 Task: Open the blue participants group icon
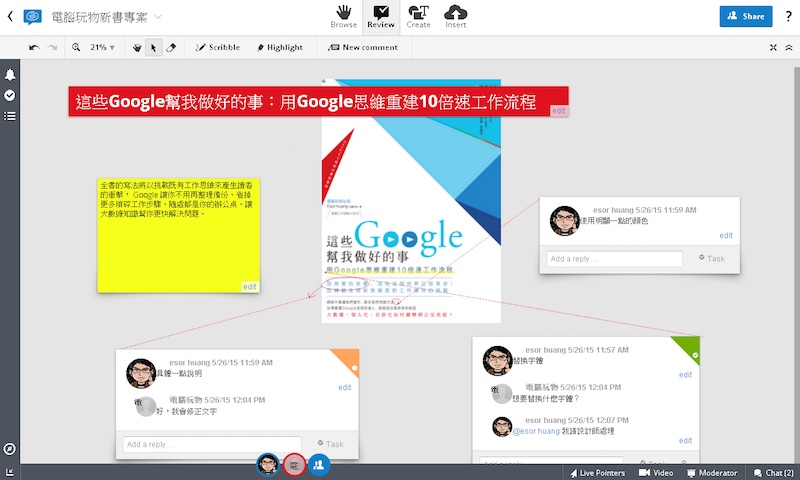point(319,465)
